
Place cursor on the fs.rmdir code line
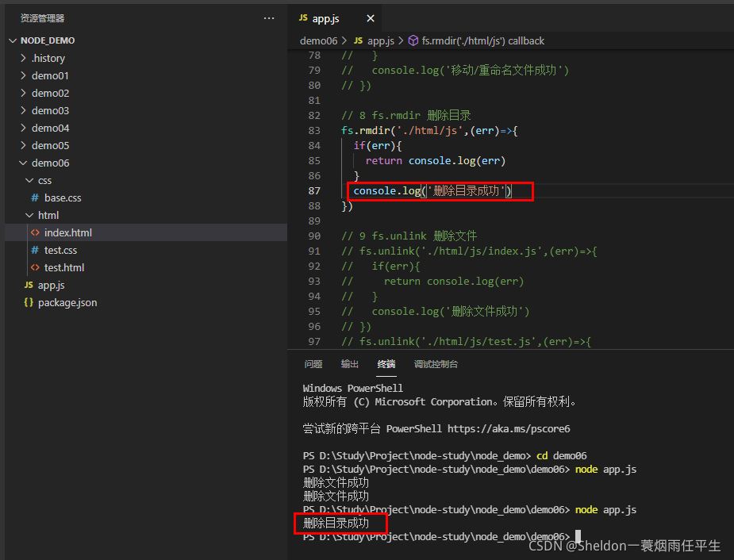pyautogui.click(x=429, y=131)
